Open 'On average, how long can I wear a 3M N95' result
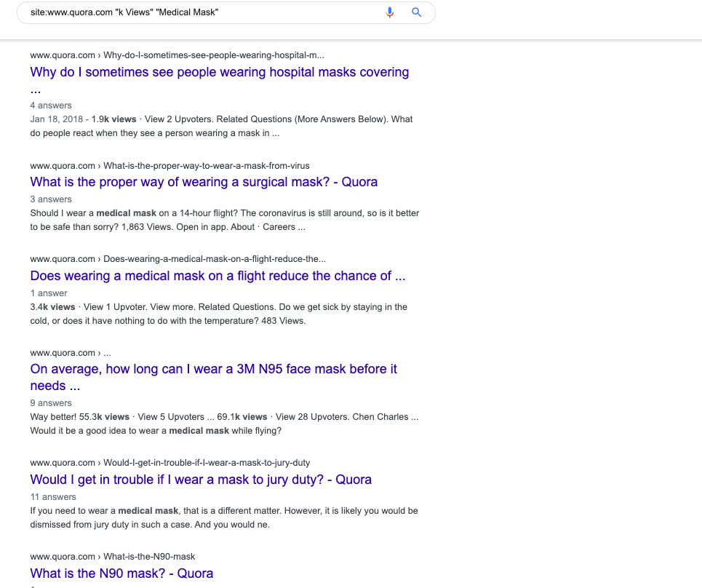The image size is (702, 588). point(214,377)
